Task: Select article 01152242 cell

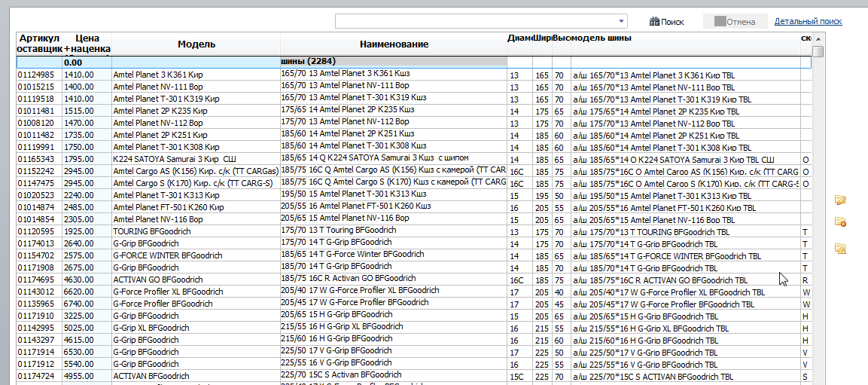Action: (x=38, y=171)
